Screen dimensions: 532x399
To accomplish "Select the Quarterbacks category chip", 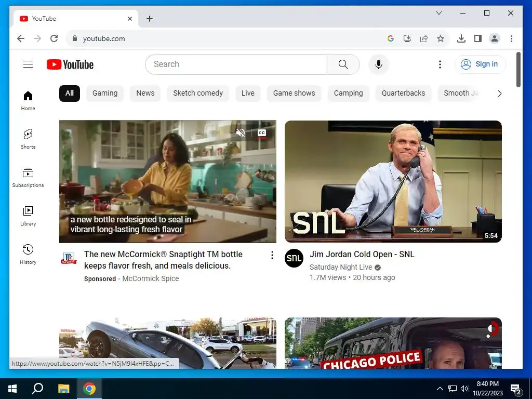I will (x=403, y=94).
